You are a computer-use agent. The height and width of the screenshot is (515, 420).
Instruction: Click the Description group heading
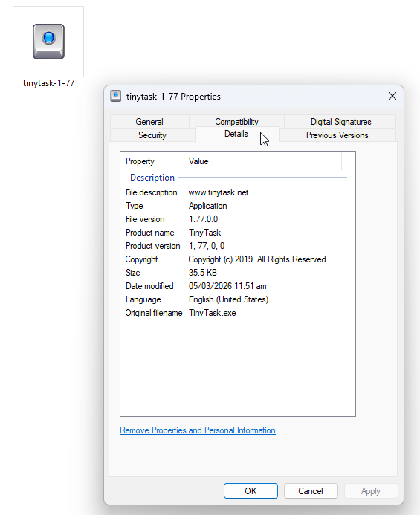click(152, 178)
